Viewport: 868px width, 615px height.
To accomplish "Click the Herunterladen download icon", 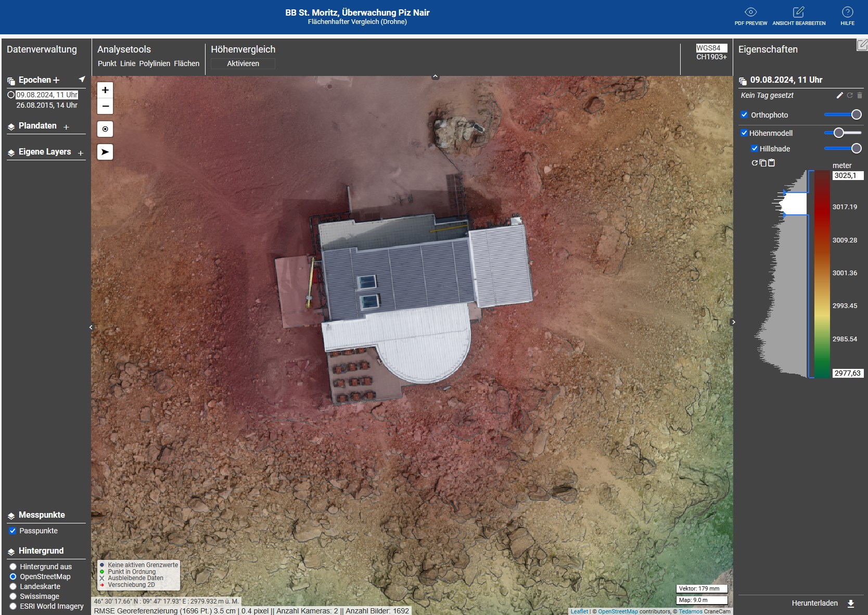I will (851, 604).
